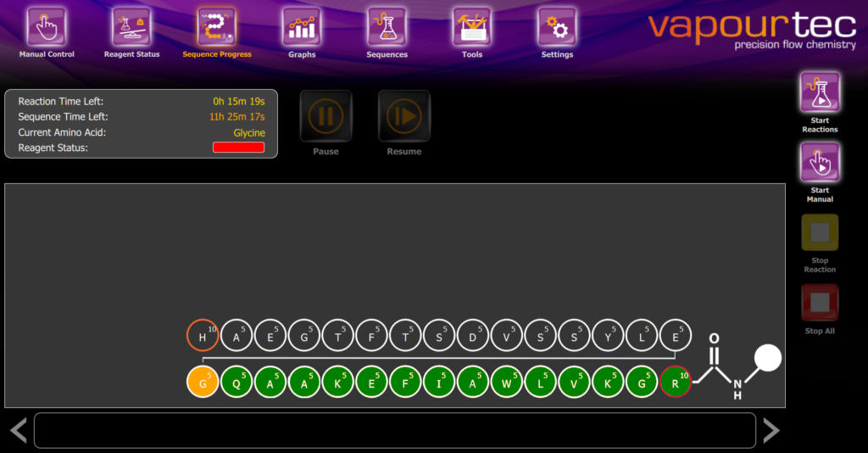Click the Graphs icon
Image resolution: width=868 pixels, height=453 pixels.
(302, 27)
